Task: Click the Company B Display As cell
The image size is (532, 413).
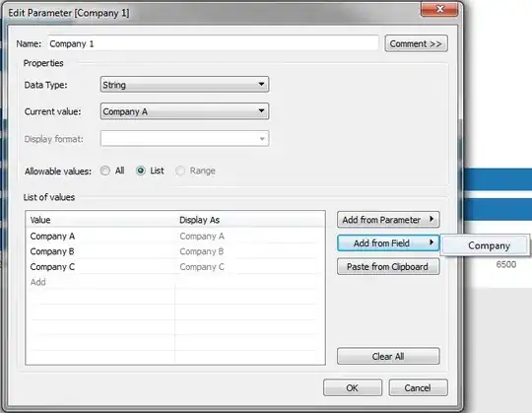Action: click(249, 251)
